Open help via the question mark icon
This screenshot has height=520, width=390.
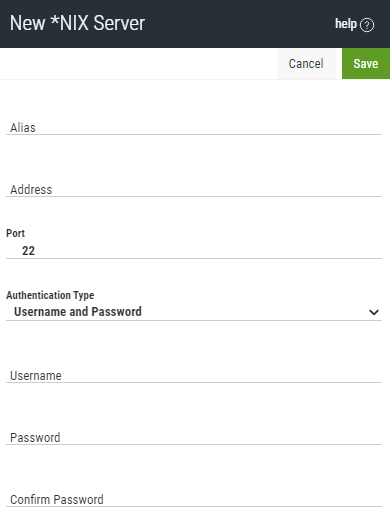367,25
